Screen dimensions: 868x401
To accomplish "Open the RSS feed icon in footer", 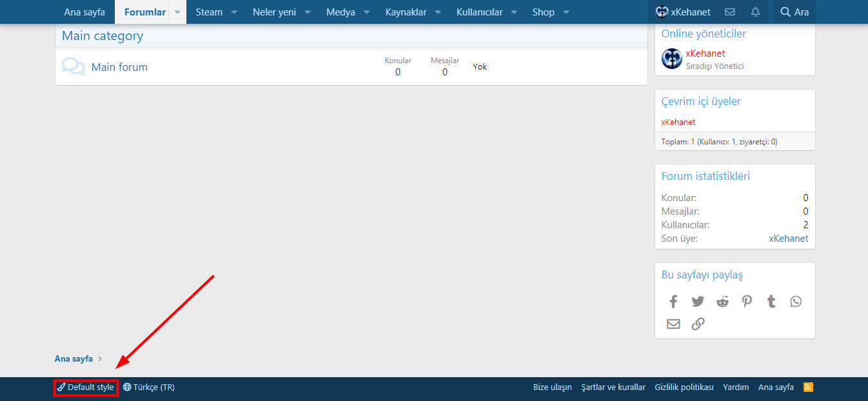I will pos(808,387).
